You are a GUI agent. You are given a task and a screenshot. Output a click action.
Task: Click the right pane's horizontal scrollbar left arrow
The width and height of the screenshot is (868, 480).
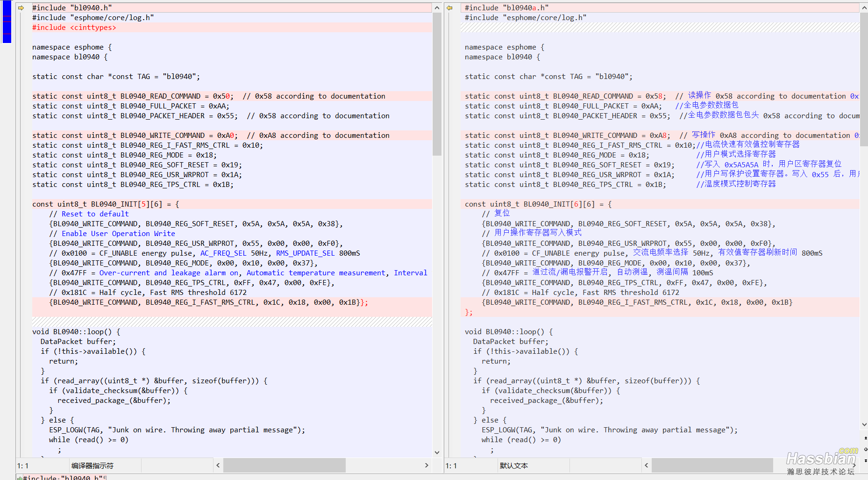click(x=646, y=465)
